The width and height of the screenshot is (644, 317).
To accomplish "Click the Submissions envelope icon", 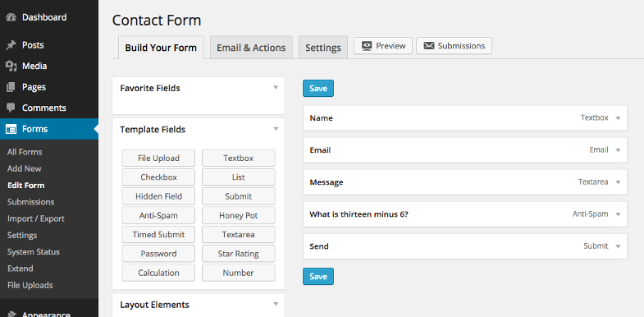I will (429, 46).
